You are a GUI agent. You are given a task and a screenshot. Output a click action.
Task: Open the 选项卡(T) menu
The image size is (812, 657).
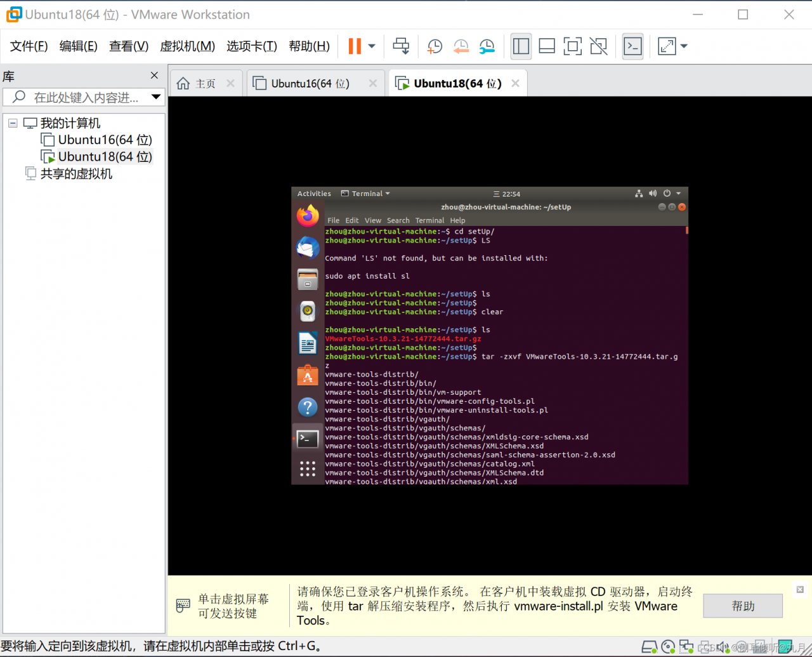252,46
